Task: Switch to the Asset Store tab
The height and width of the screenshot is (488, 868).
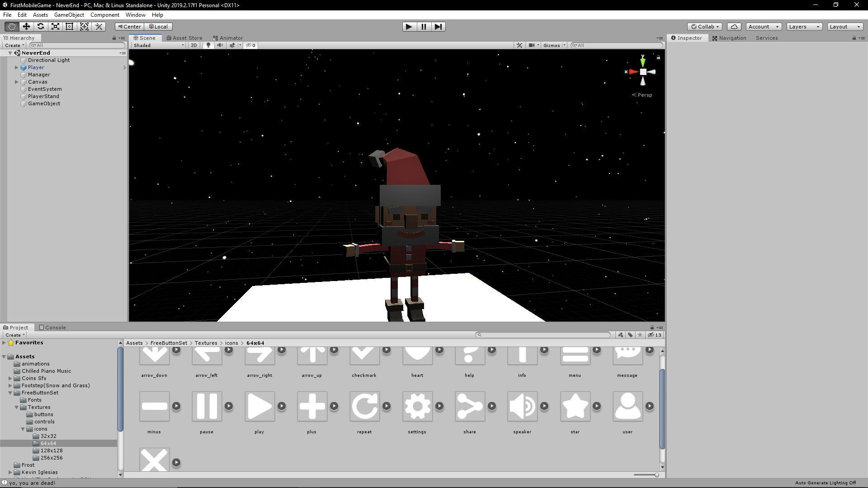Action: point(184,38)
